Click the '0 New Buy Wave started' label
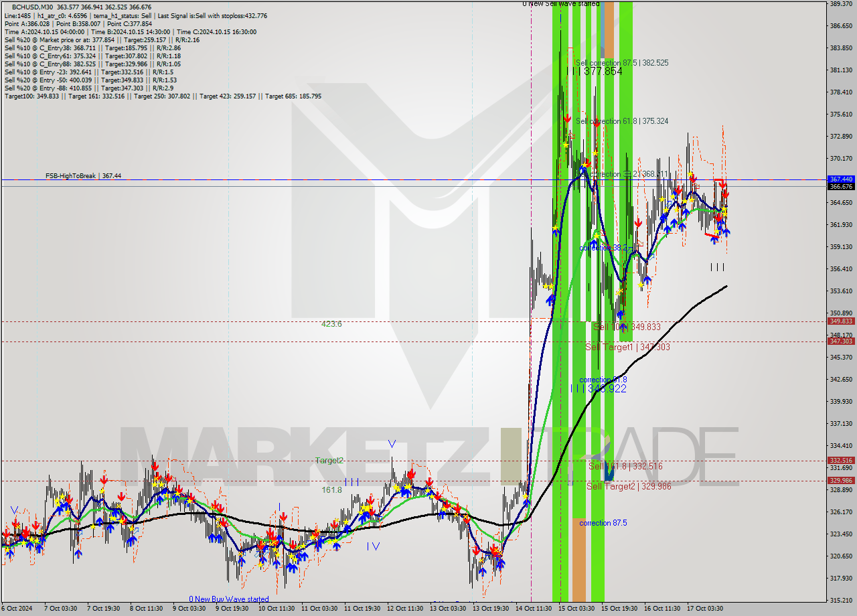 tap(229, 599)
